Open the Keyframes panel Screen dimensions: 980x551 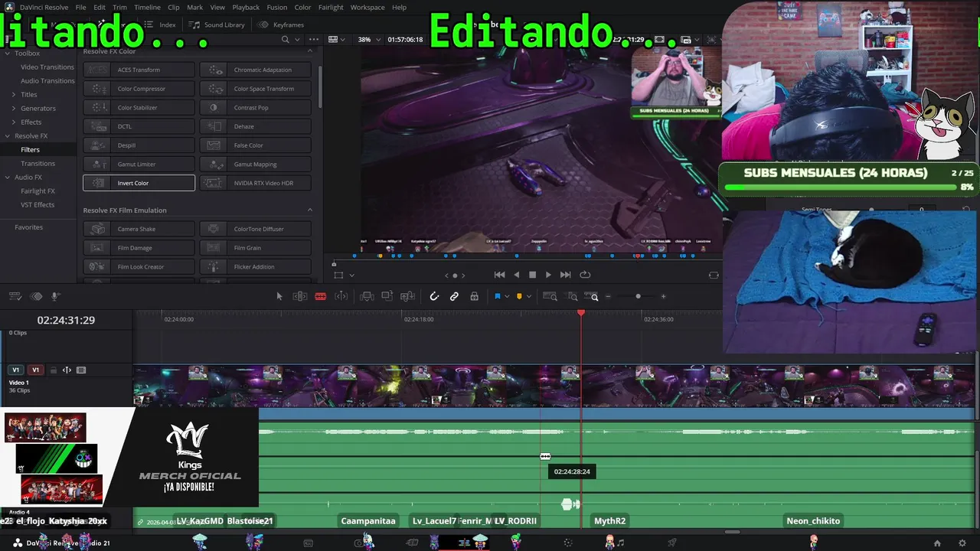282,24
